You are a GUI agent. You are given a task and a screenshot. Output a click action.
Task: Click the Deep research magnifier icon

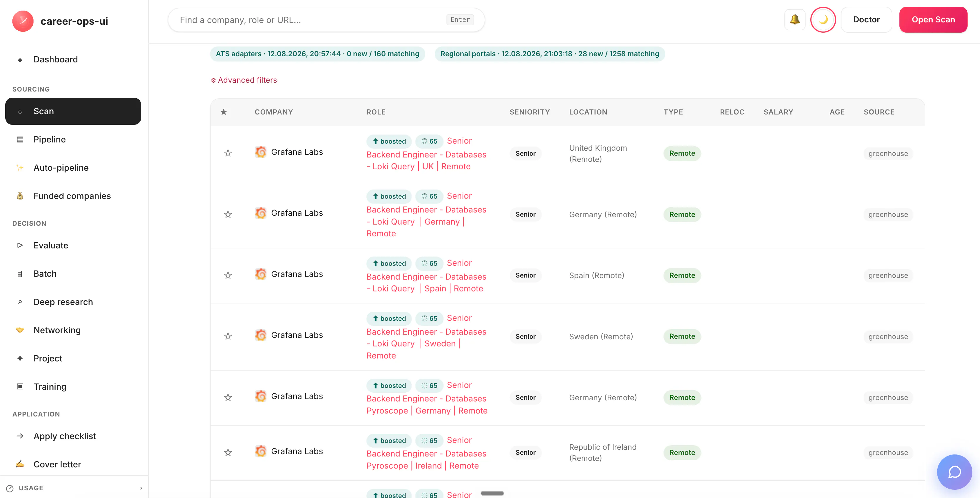click(20, 302)
